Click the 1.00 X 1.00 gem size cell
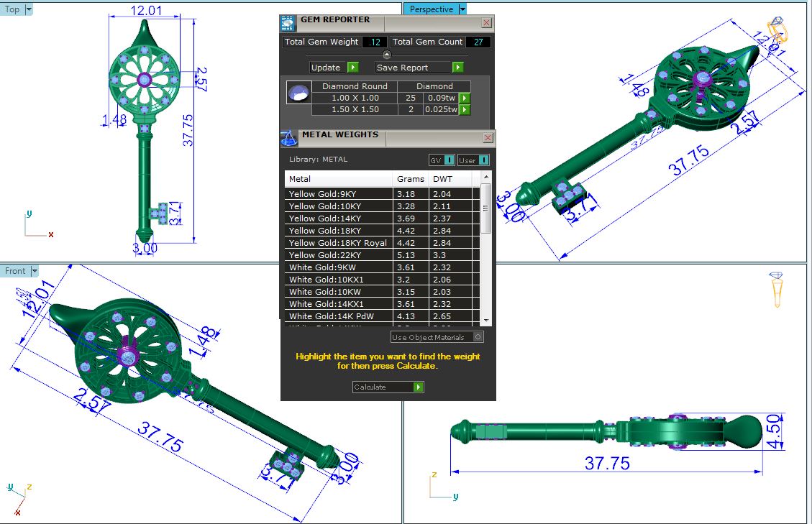 pos(355,98)
